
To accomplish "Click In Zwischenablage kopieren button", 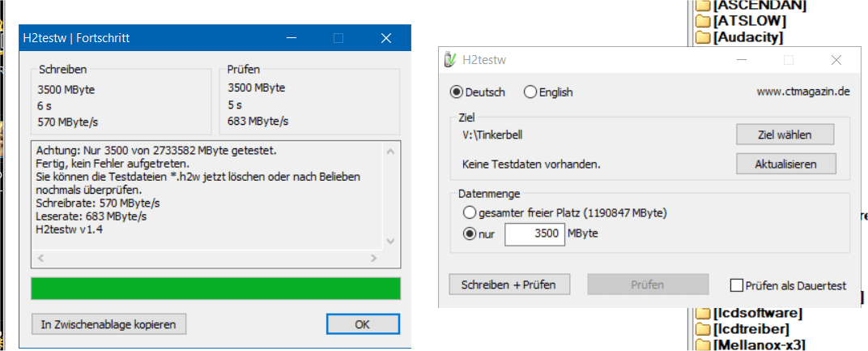I will (x=108, y=324).
